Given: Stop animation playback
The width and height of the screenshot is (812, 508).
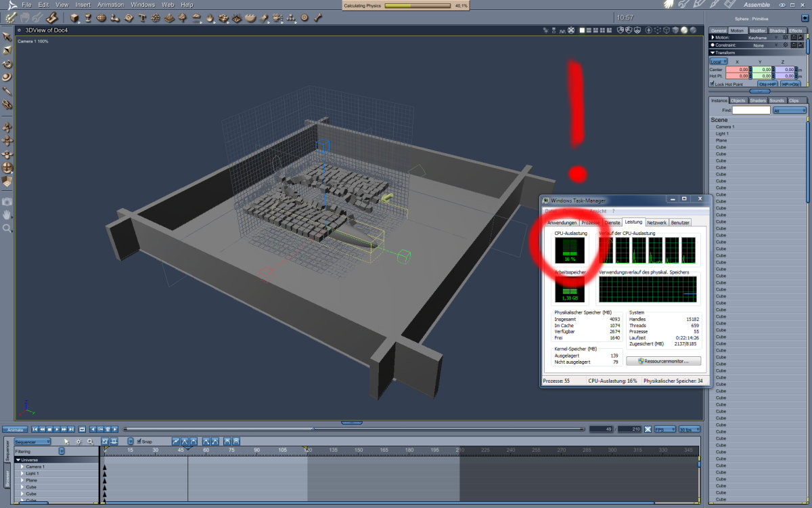Looking at the screenshot, I should (49, 429).
